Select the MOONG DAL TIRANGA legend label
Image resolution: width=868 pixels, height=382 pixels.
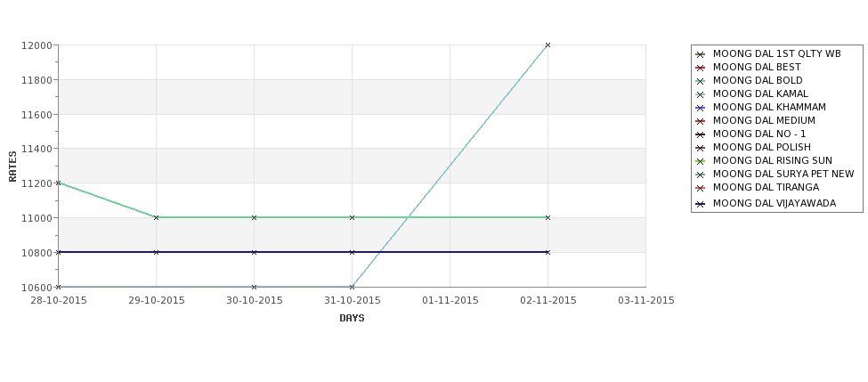766,187
